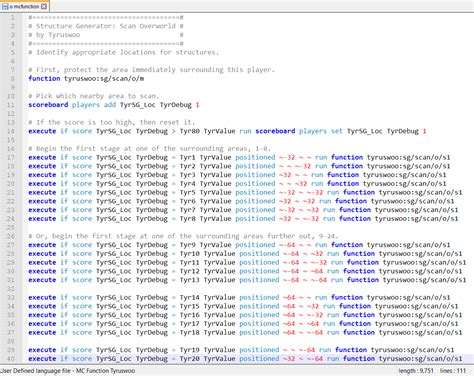The width and height of the screenshot is (474, 376).
Task: Click status bar 'User Defined language file - MC Function Tyruswoo'
Action: [67, 371]
